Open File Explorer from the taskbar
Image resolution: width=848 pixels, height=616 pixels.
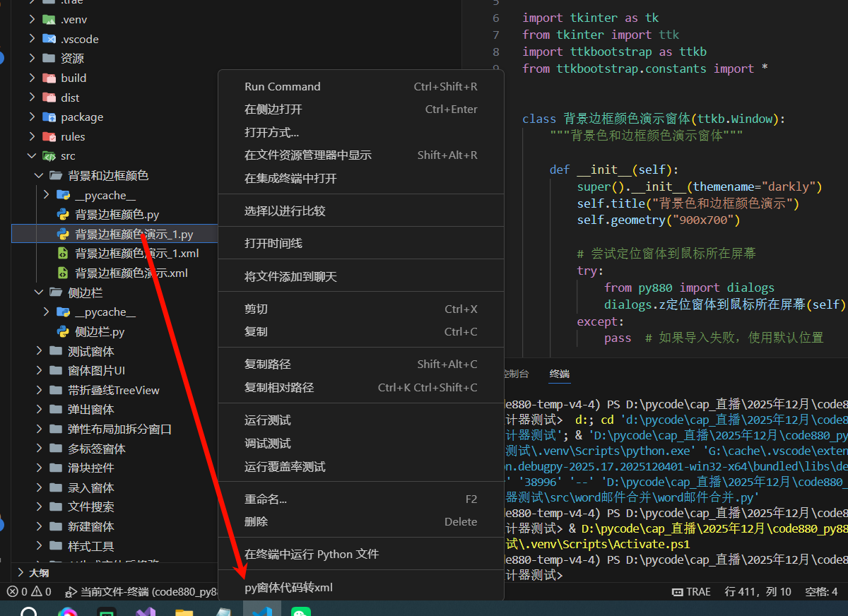coord(182,608)
